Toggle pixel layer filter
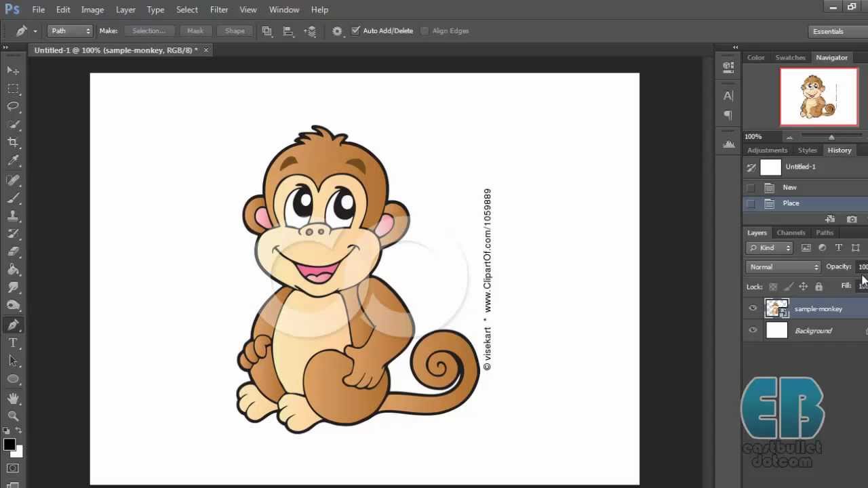This screenshot has width=868, height=488. pos(806,248)
